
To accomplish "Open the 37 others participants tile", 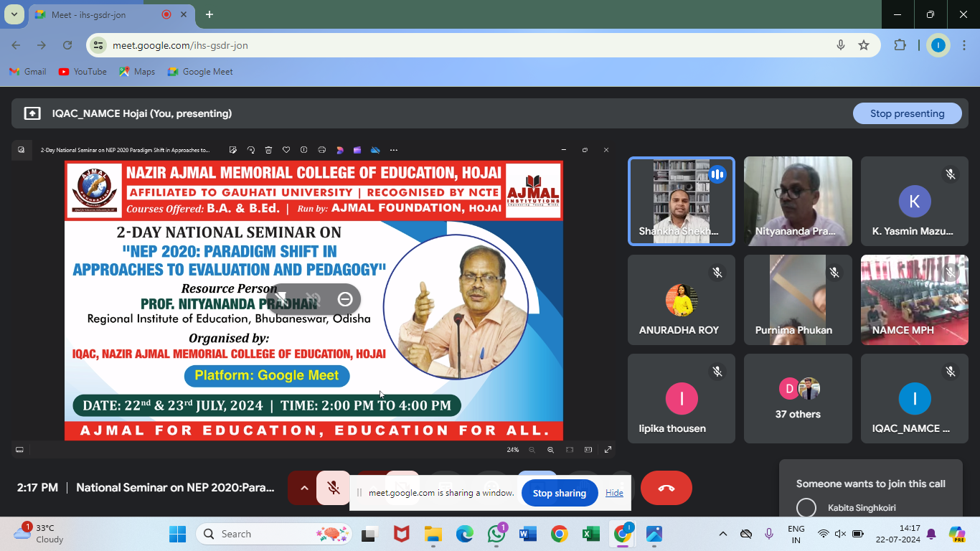I will point(798,399).
